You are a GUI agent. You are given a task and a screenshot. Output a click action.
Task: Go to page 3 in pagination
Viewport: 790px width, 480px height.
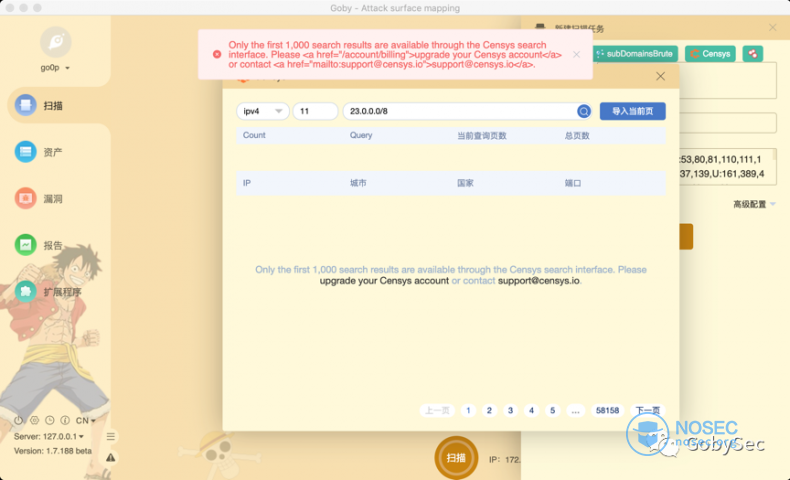[510, 410]
